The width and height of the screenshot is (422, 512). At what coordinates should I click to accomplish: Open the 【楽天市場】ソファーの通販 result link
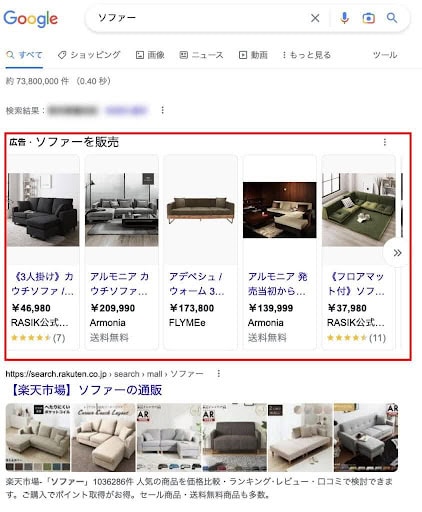click(84, 390)
